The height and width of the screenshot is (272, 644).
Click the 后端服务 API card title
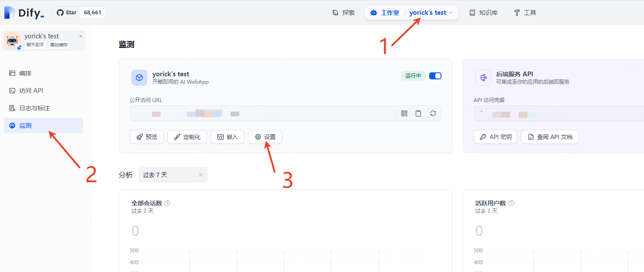pos(515,74)
